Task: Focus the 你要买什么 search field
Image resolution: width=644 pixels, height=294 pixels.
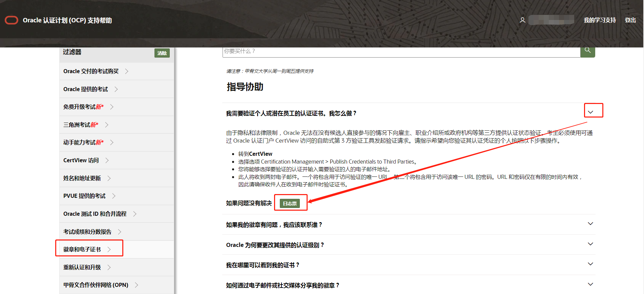Action: pos(401,51)
